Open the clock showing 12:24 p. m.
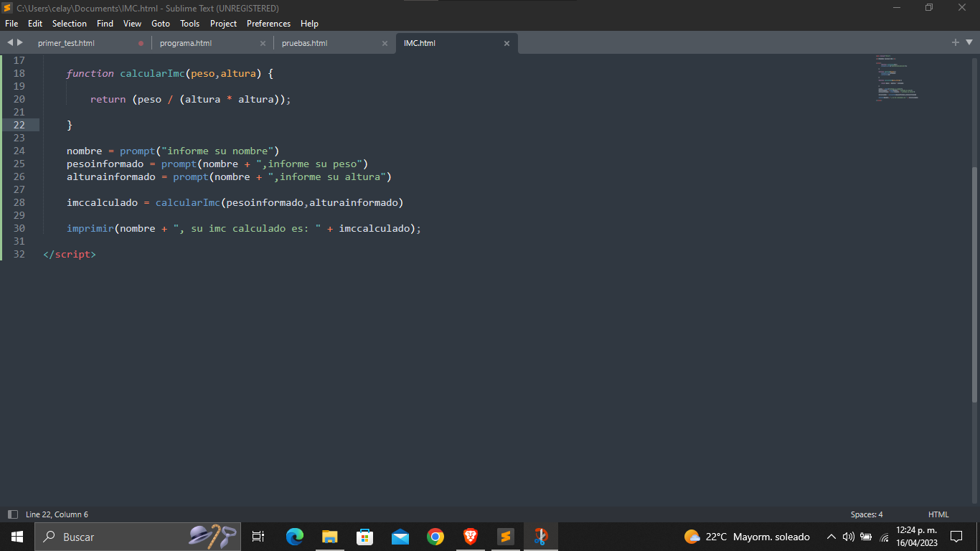Viewport: 980px width, 551px height. (x=917, y=537)
